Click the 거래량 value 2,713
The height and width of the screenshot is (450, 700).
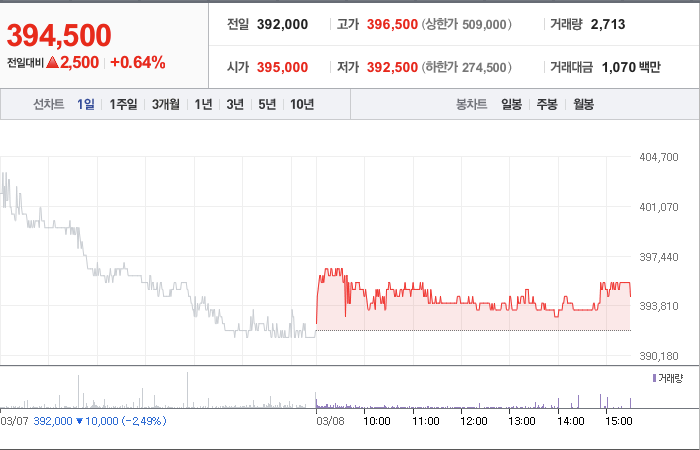coord(608,24)
